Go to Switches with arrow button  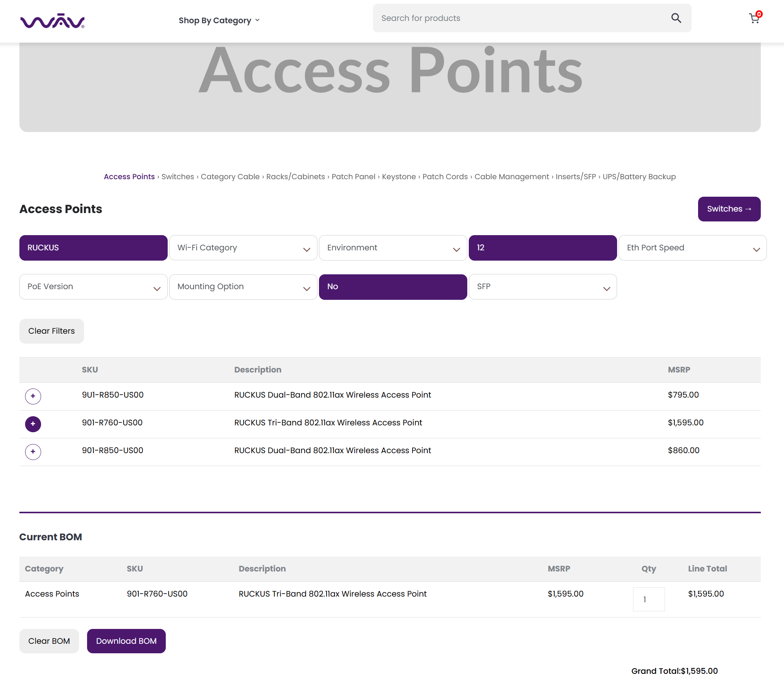tap(729, 209)
